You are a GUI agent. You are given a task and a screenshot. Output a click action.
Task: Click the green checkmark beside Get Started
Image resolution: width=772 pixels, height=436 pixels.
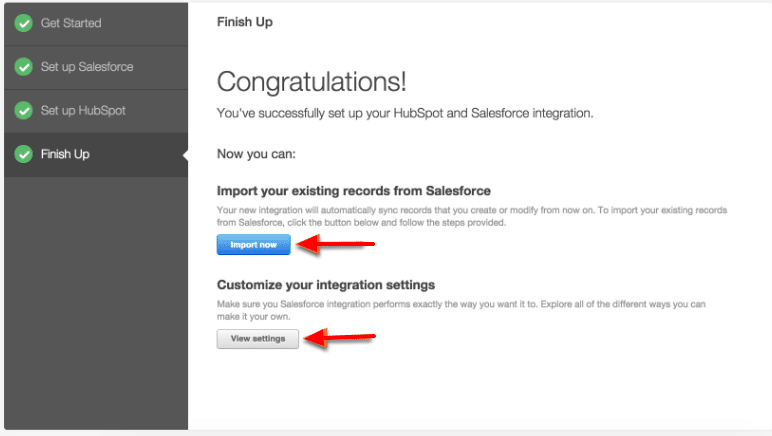(x=24, y=23)
